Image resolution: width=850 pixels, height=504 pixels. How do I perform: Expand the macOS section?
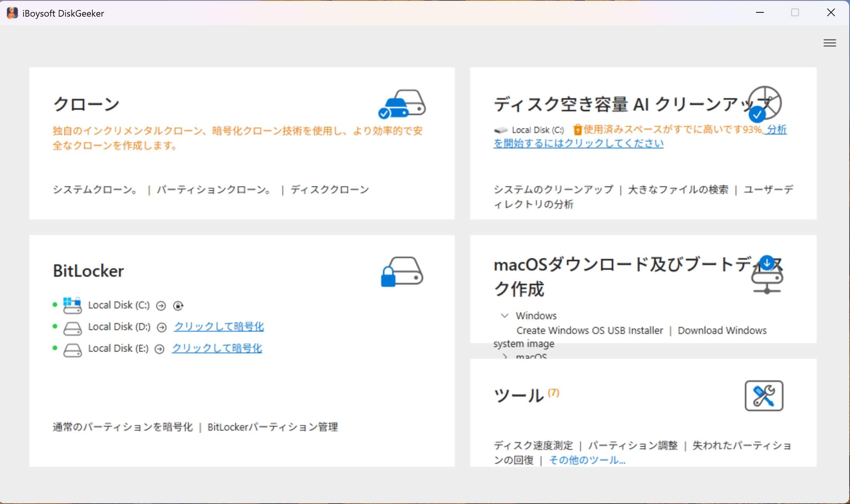point(505,356)
